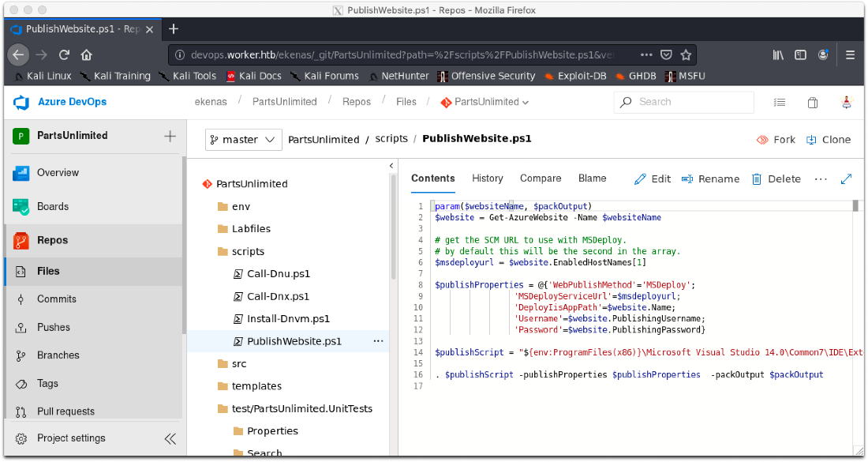Open the Boards sidebar icon
The height and width of the screenshot is (462, 868).
(x=21, y=207)
